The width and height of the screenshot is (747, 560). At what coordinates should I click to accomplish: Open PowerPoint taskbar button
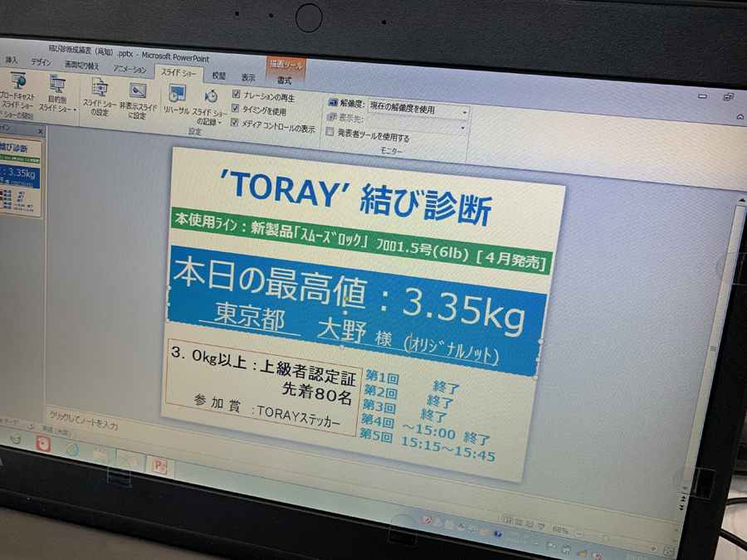(x=159, y=465)
